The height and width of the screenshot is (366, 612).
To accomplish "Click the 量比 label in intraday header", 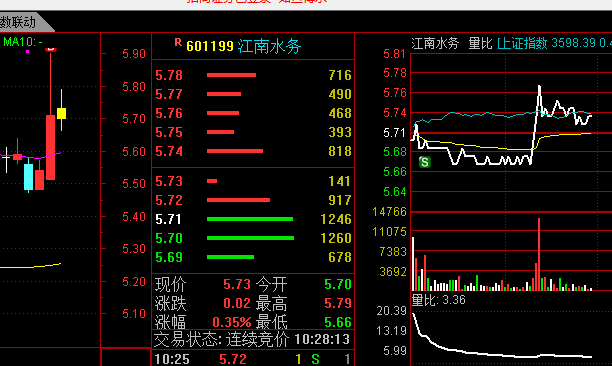I will click(x=480, y=43).
